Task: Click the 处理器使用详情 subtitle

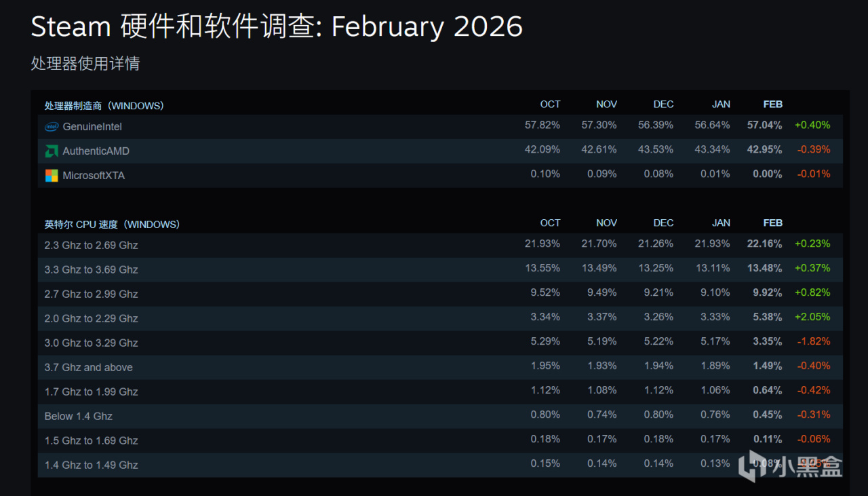Action: point(85,64)
